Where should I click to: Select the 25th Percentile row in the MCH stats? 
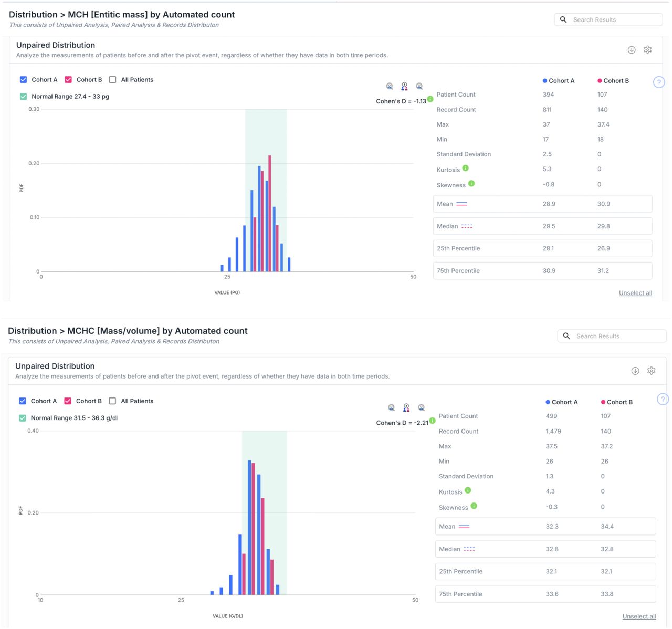pyautogui.click(x=542, y=248)
